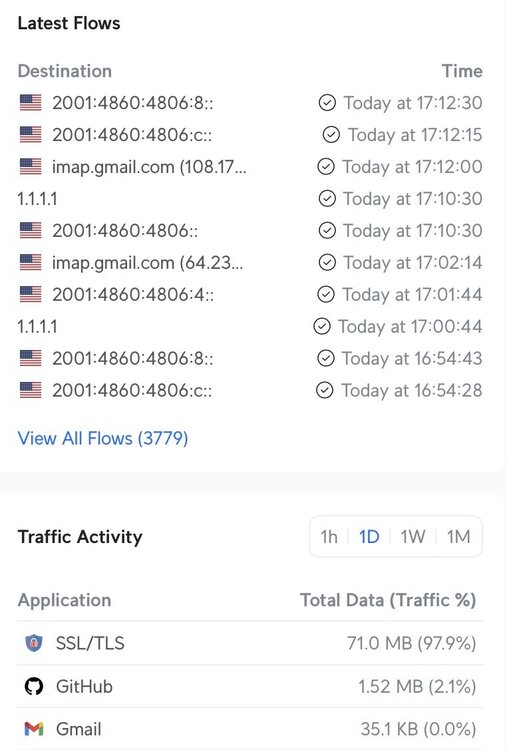Select the GitHub application row
This screenshot has height=750, width=507.
tap(250, 686)
